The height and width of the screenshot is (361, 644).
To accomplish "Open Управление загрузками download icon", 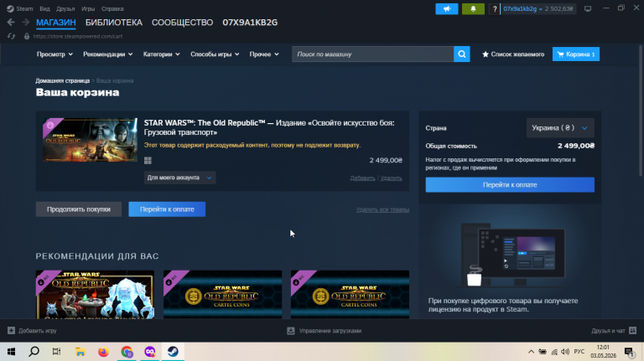I will click(291, 331).
